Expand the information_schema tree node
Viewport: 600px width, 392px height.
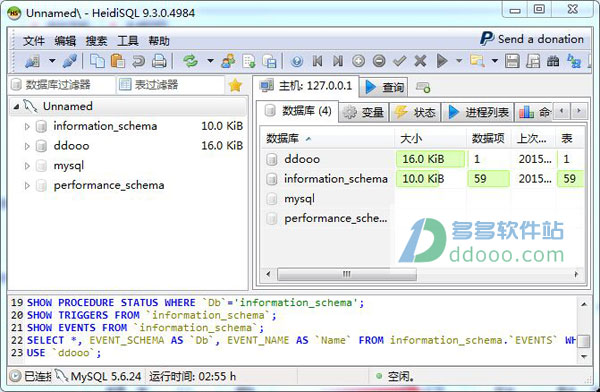pyautogui.click(x=27, y=126)
